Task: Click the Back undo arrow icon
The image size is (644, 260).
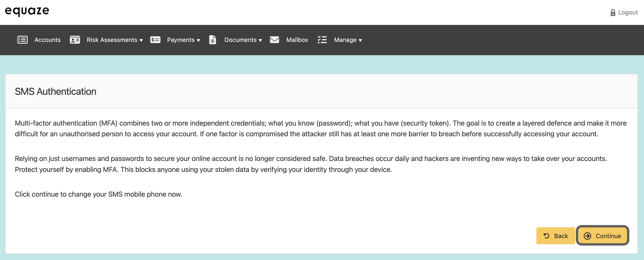Action: coord(546,236)
